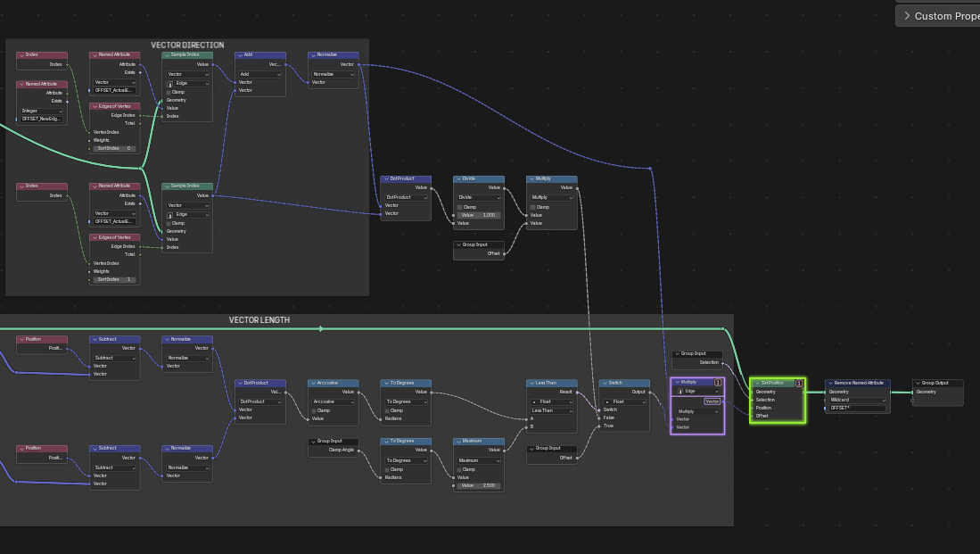The image size is (980, 554).
Task: Select the Remove Named Attribute node title
Action: coord(859,383)
